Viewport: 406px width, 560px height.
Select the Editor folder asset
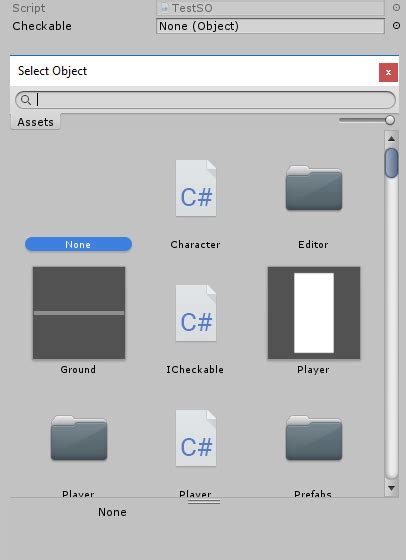coord(314,188)
